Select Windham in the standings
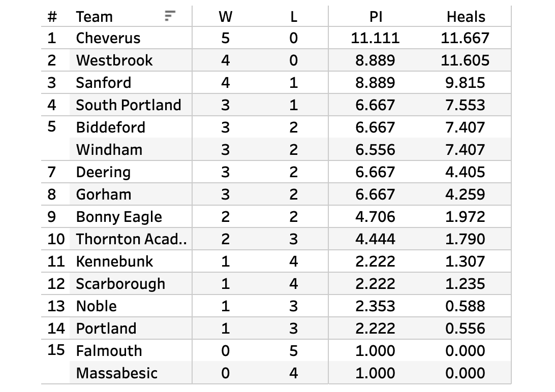This screenshot has height=392, width=555. point(109,150)
